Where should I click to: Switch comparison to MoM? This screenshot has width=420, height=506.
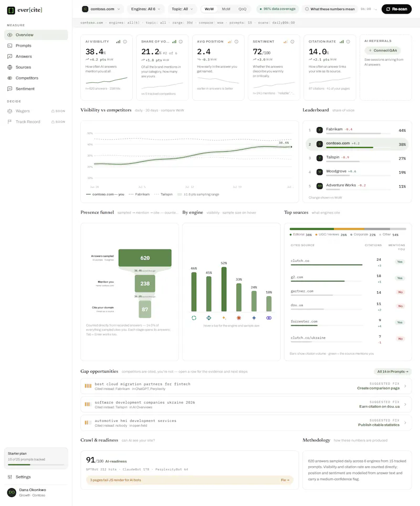226,9
